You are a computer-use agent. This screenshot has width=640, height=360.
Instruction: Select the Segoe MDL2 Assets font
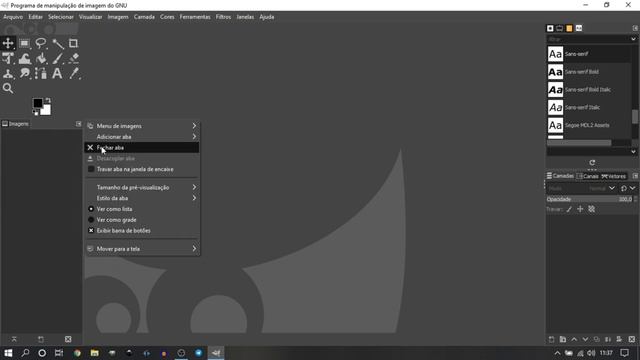(x=589, y=125)
